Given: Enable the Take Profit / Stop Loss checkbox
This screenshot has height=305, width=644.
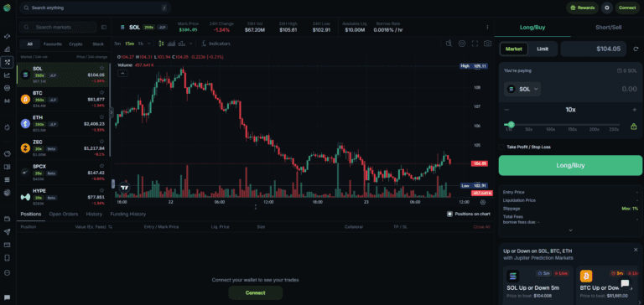Looking at the screenshot, I should (501, 147).
